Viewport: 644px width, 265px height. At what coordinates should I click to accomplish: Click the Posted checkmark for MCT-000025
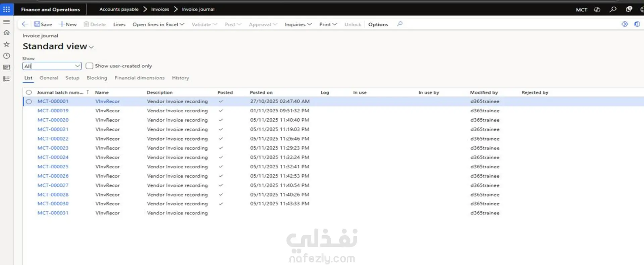pos(221,167)
